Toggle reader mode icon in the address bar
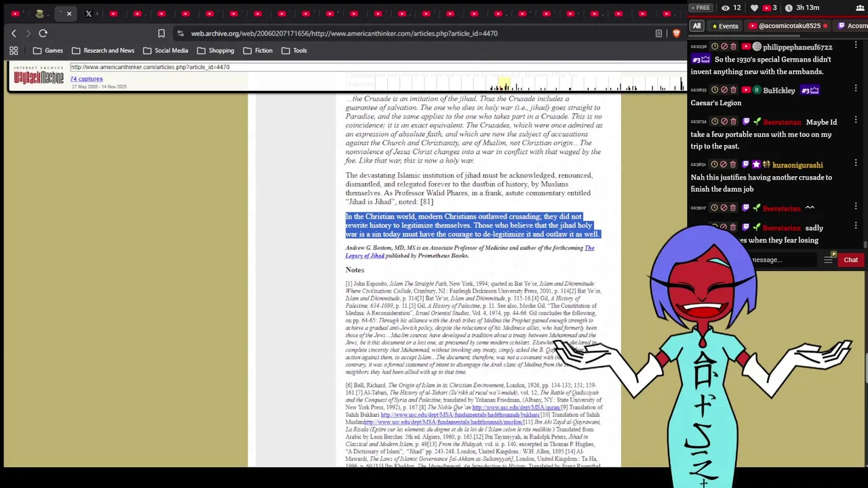Viewport: 868px width, 488px height. click(x=658, y=33)
